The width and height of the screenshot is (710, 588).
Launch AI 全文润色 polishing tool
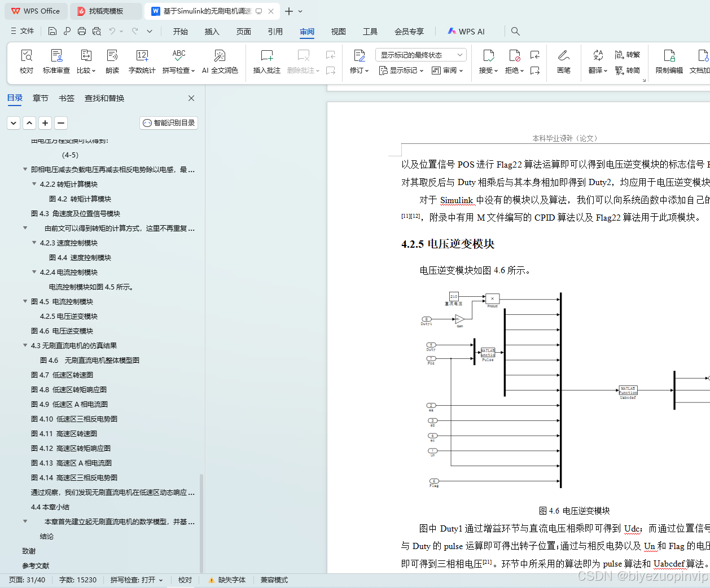tap(220, 62)
